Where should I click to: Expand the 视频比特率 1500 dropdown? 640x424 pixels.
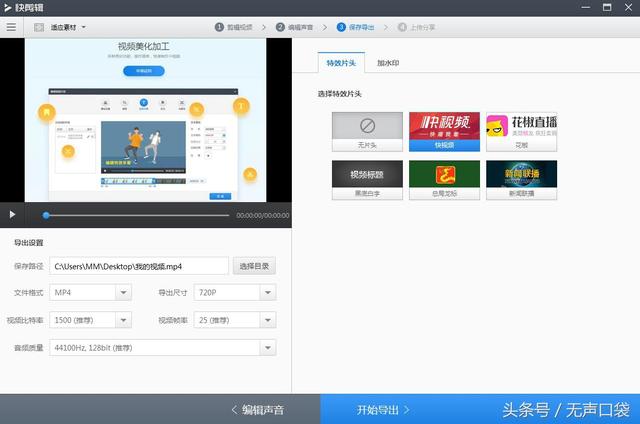[123, 321]
